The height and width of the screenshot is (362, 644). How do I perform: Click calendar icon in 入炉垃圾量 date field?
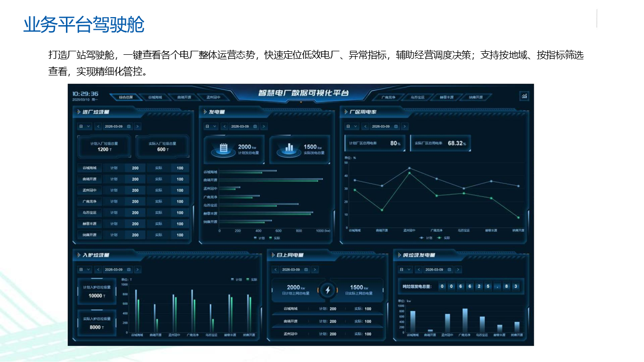(129, 270)
